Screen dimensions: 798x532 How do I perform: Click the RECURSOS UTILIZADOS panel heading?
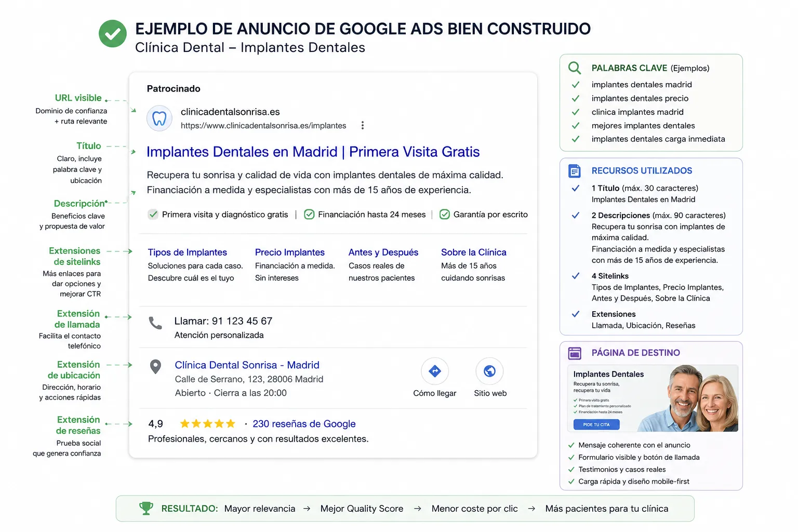click(x=642, y=170)
